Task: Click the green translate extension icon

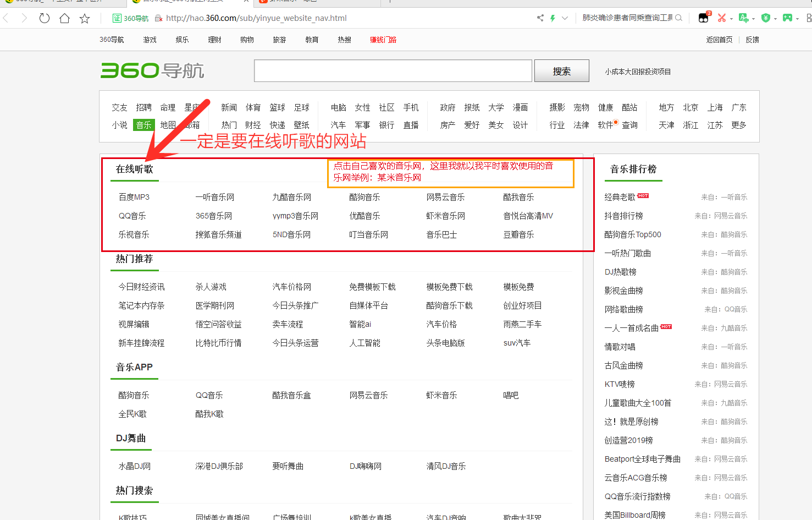Action: point(744,18)
